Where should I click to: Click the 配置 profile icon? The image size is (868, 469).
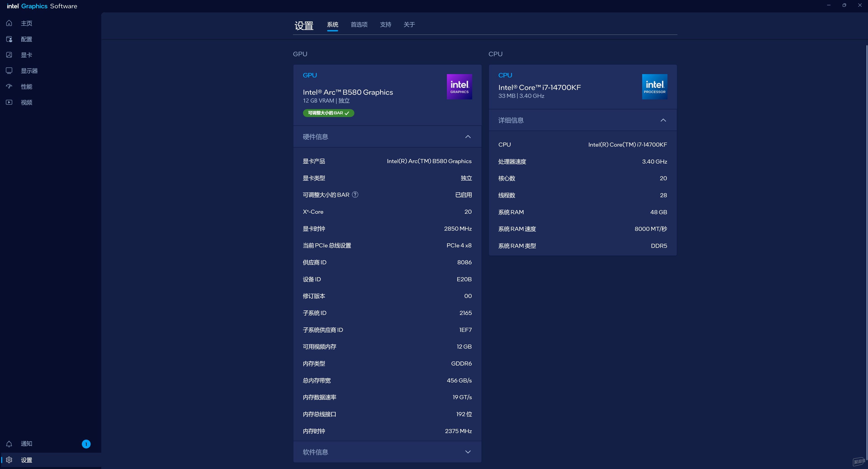click(9, 39)
